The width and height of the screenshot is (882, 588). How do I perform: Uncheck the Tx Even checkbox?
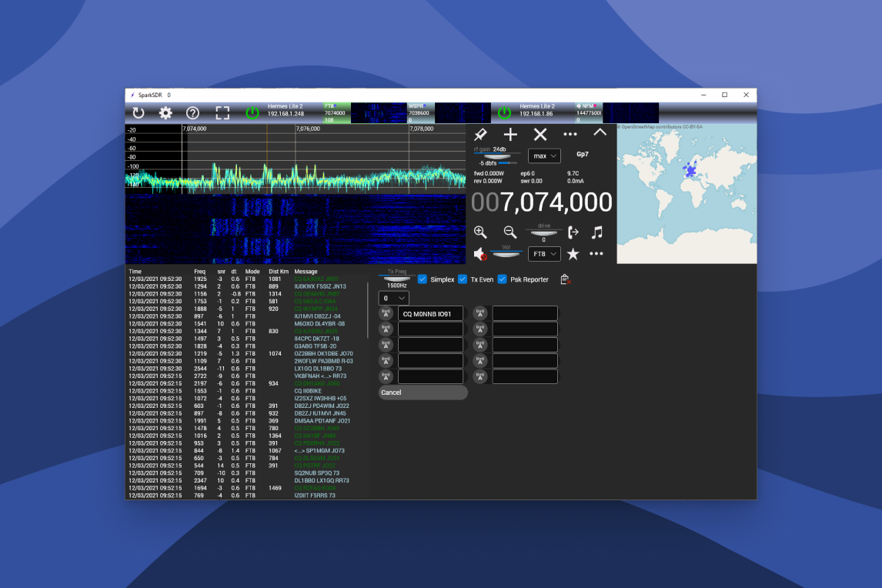pos(462,279)
